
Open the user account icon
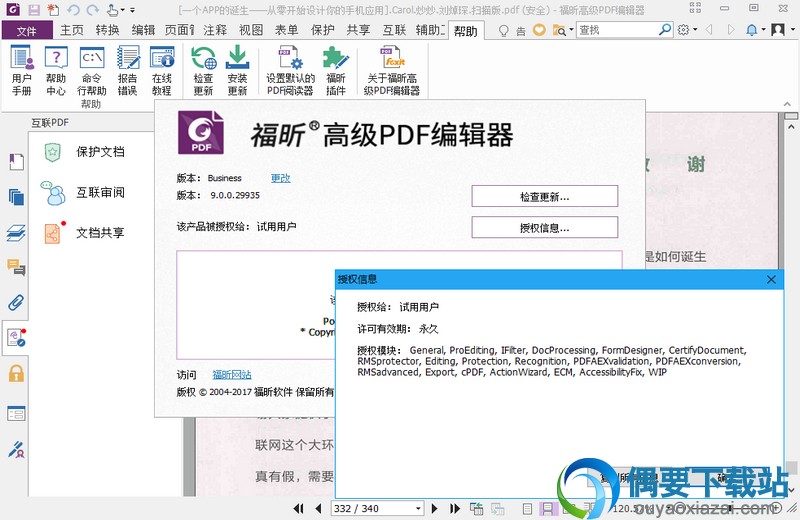pos(778,30)
